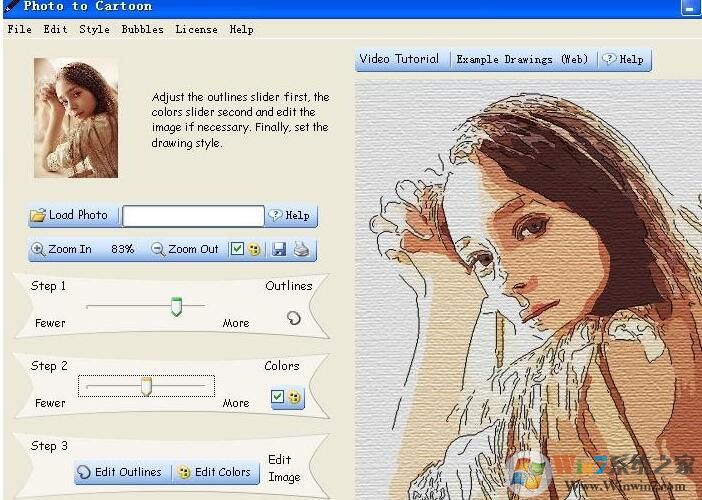Click the Step 1 Outlines slider handle
702x500 pixels.
177,307
